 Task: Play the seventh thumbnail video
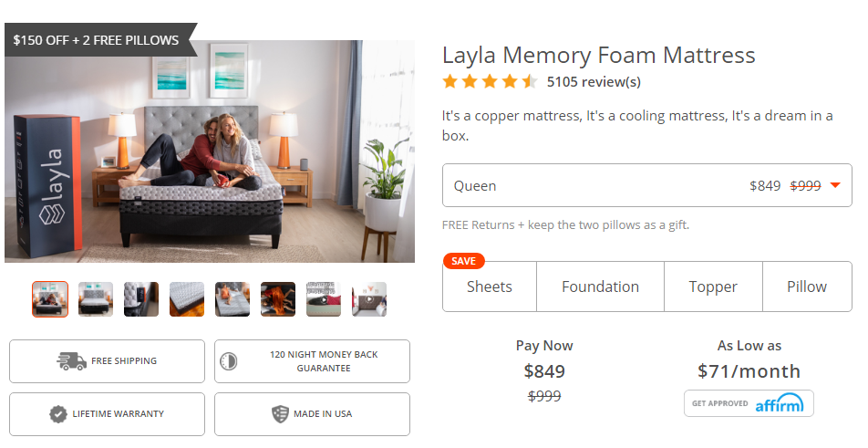[324, 299]
